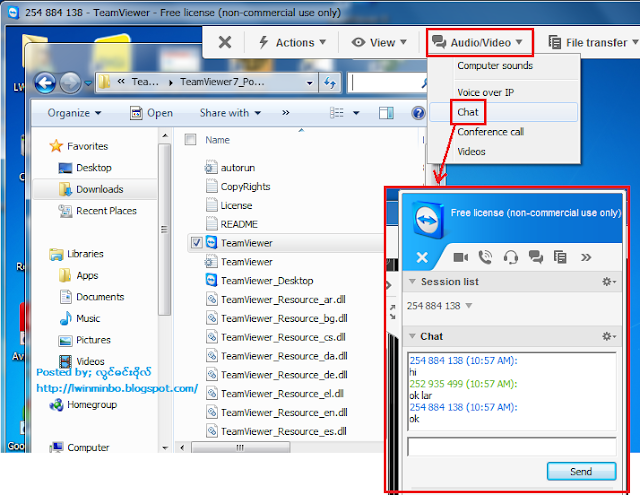
Task: Open Explorer help icon
Action: [x=418, y=113]
